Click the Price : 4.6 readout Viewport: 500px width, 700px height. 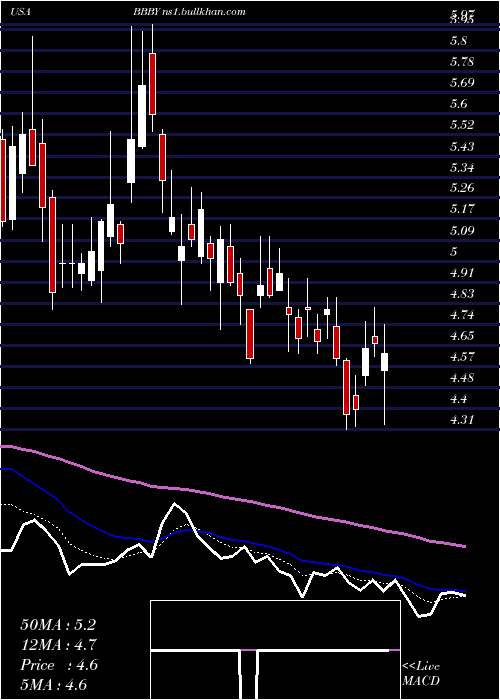[59, 665]
